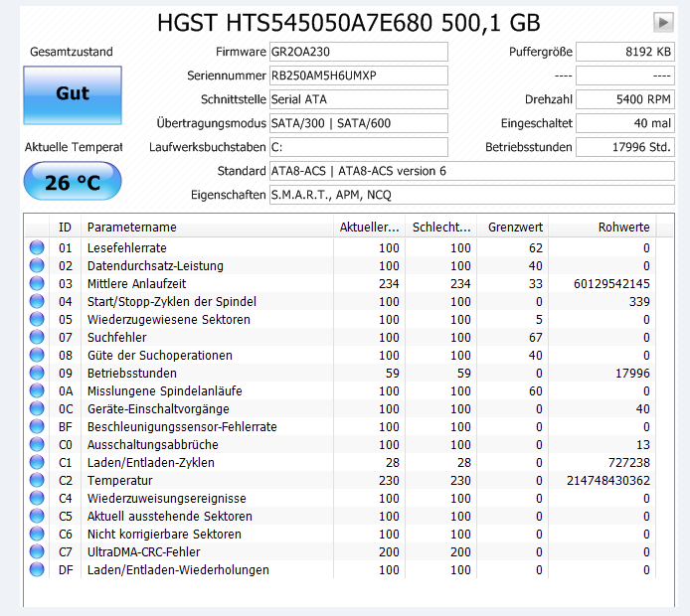Click the ID column header
This screenshot has height=616, width=690.
[65, 228]
